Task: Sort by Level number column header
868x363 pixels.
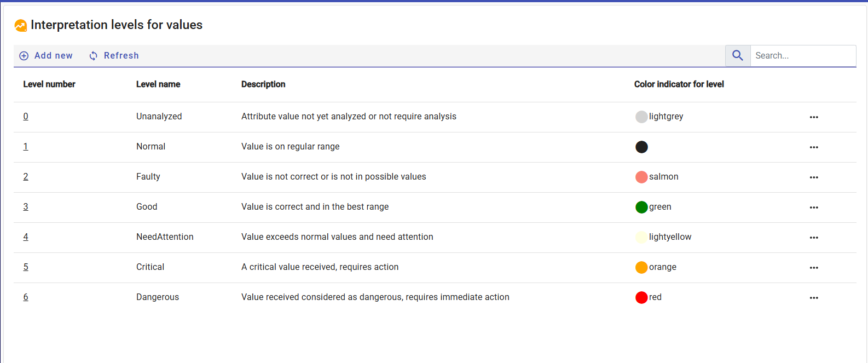Action: (x=49, y=84)
